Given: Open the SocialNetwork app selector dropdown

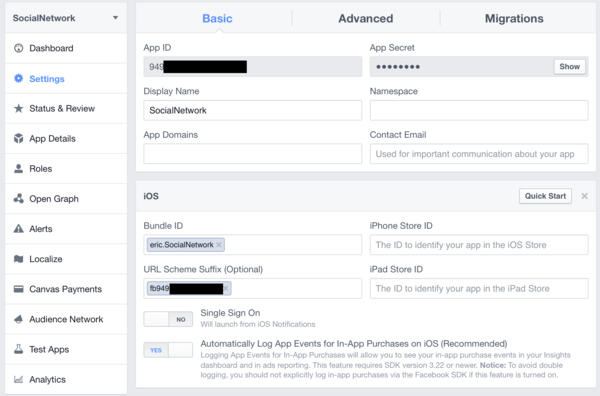Looking at the screenshot, I should (x=66, y=18).
